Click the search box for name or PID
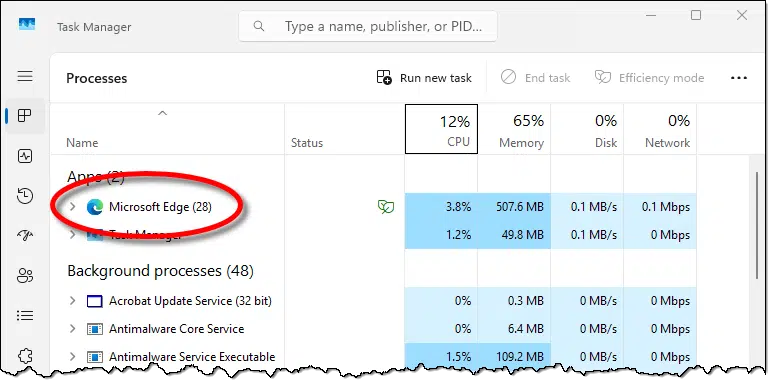The width and height of the screenshot is (771, 385). click(368, 26)
